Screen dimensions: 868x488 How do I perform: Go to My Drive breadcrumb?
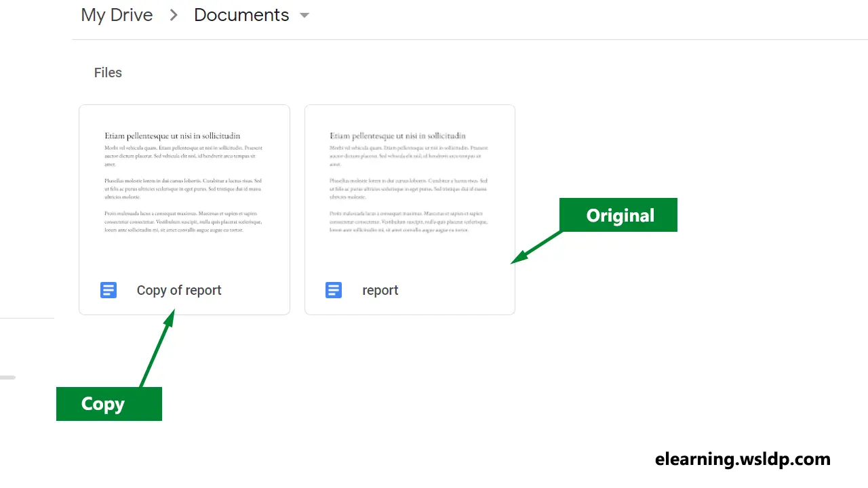(117, 15)
